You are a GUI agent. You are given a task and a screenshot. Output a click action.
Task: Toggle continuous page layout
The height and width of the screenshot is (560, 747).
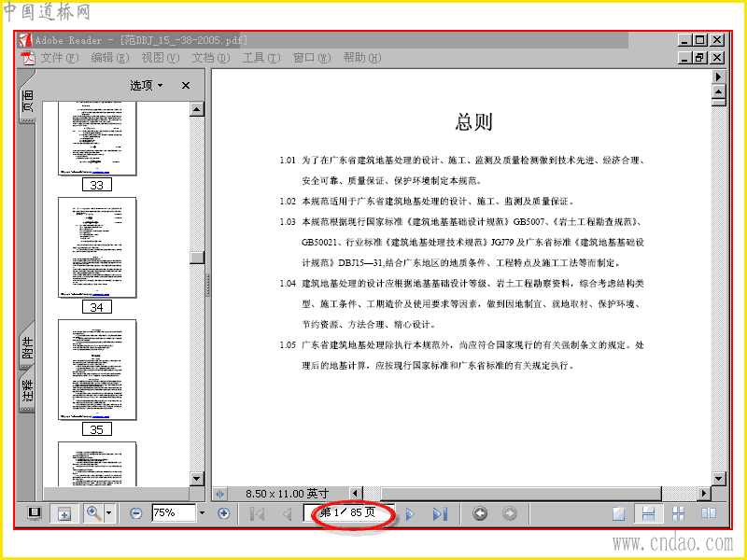(648, 513)
